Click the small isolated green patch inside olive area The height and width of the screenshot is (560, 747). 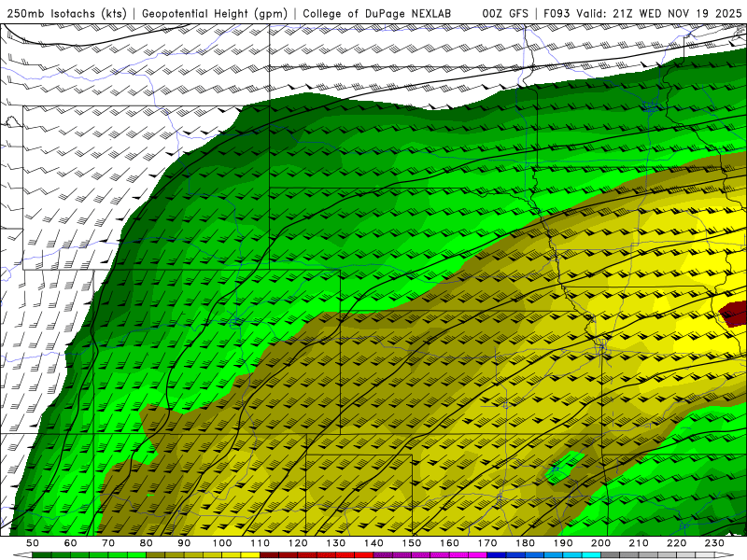[x=565, y=468]
